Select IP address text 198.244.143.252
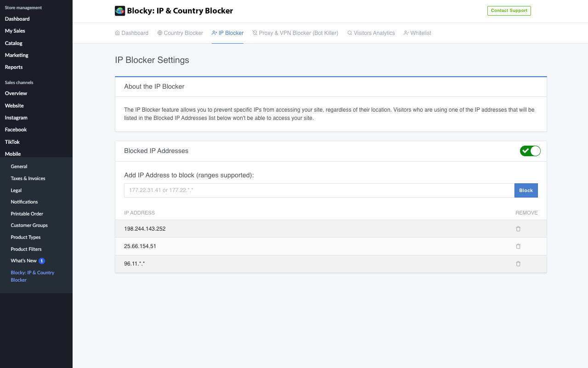Viewport: 588px width, 368px height. tap(145, 229)
